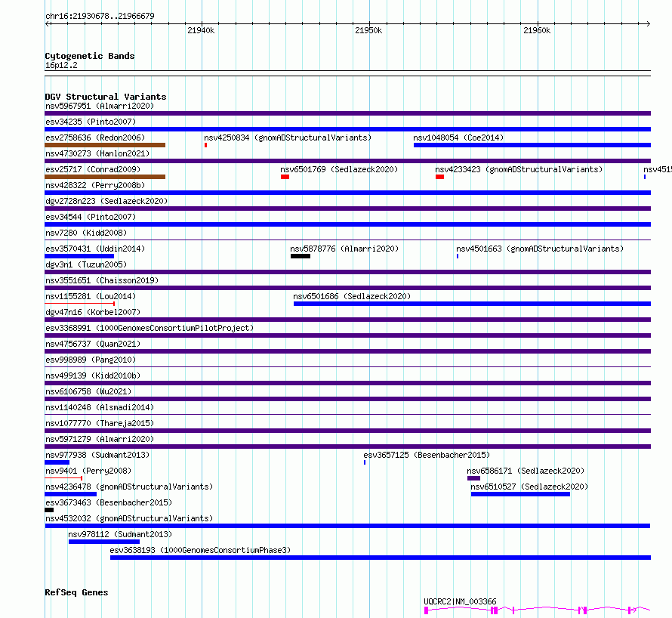Click the esv25717 (Conrad2009) brown bar

[x=105, y=177]
